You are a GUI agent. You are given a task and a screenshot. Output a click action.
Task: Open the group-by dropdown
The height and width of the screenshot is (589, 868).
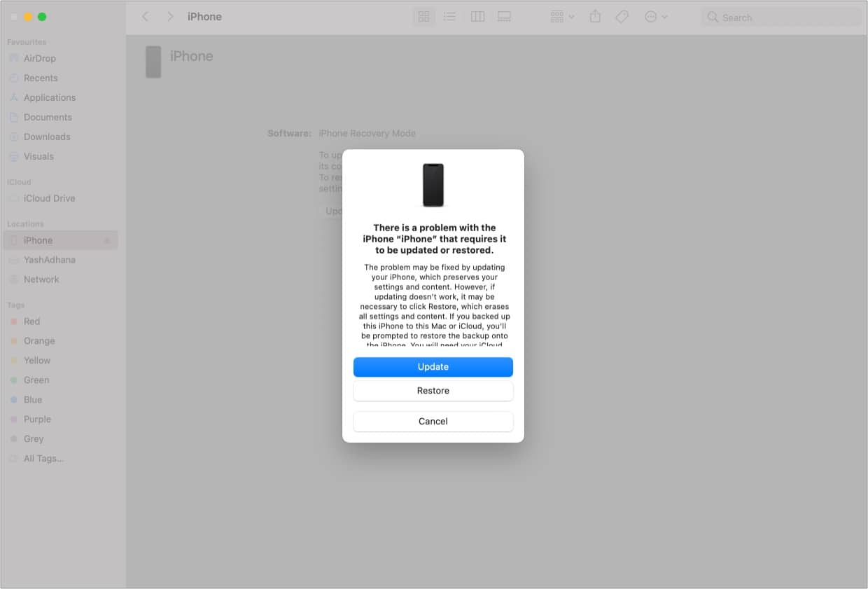(x=562, y=17)
